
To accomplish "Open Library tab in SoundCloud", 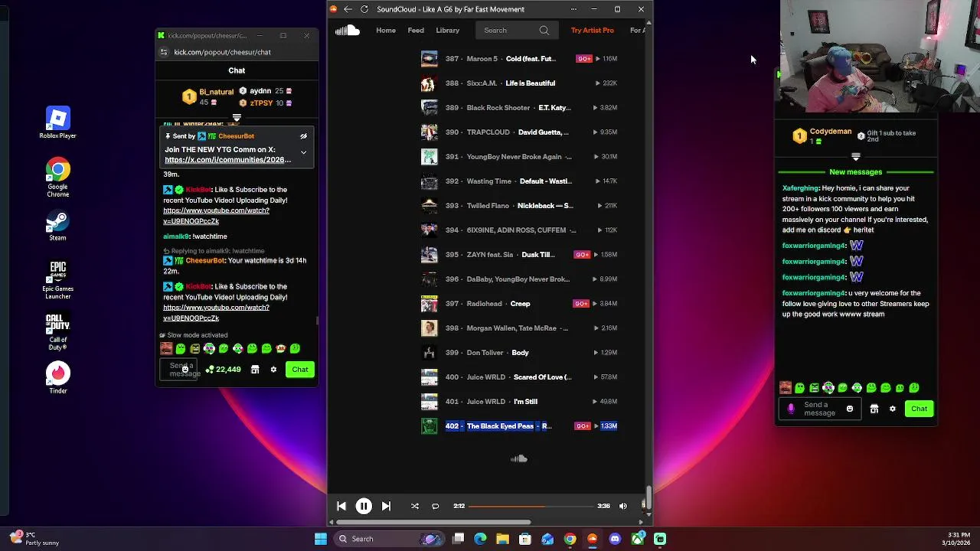I will click(x=448, y=31).
